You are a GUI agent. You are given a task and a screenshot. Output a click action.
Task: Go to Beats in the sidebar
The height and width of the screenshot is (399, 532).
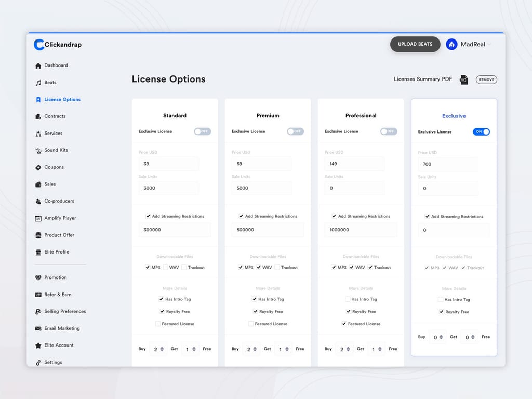pyautogui.click(x=50, y=83)
